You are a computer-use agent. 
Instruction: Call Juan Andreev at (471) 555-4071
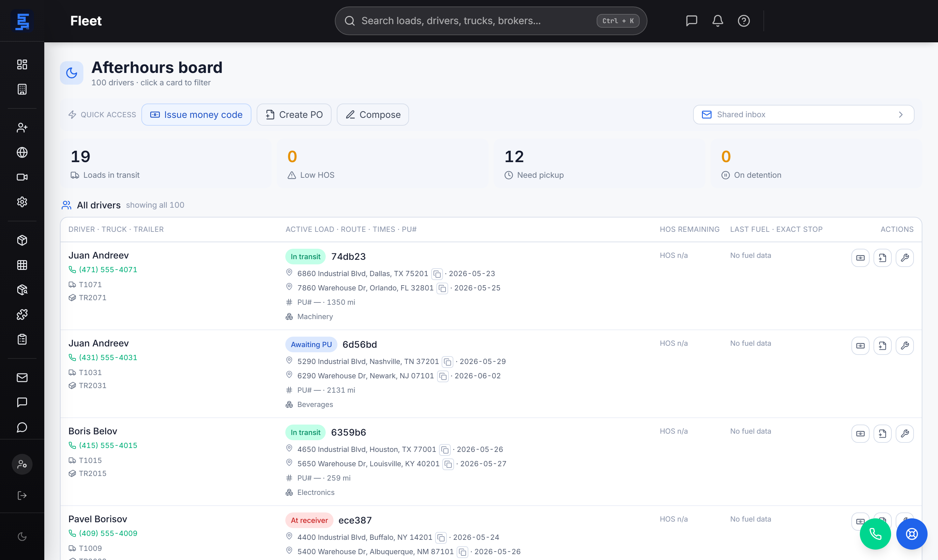click(103, 270)
